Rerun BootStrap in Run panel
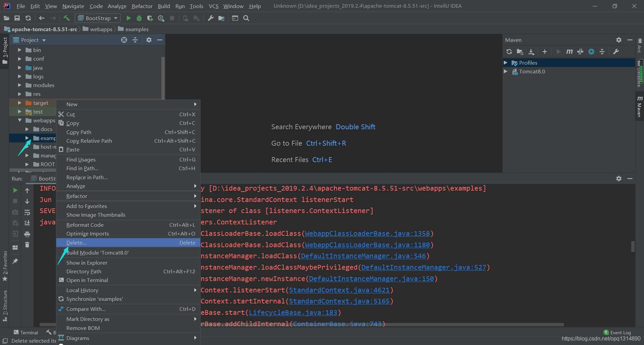Image resolution: width=644 pixels, height=345 pixels. [x=15, y=190]
